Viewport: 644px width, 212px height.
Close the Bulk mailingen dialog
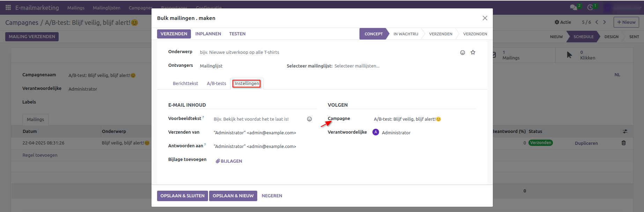(485, 18)
